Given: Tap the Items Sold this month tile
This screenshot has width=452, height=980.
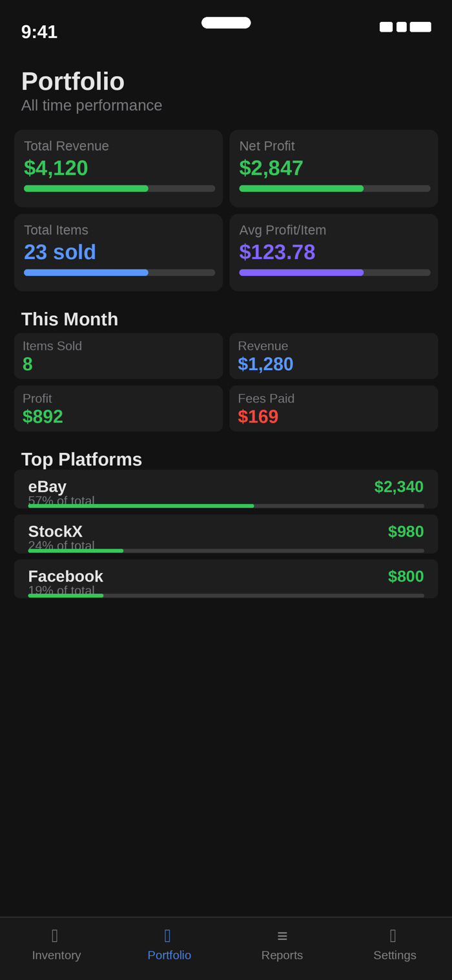Looking at the screenshot, I should (x=118, y=356).
